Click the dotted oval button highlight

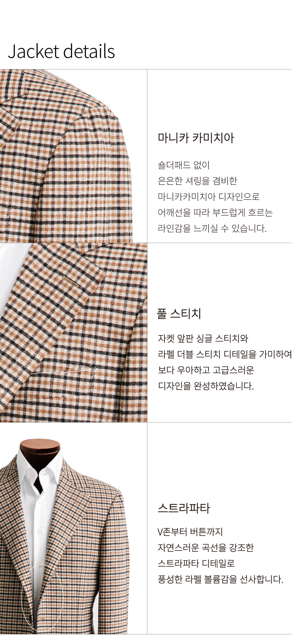[x=42, y=597]
